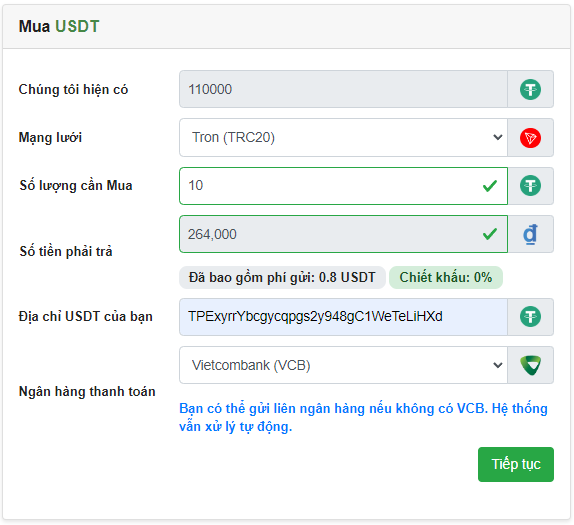Click the 264,000 amount to pay field
574x525 pixels.
click(343, 234)
